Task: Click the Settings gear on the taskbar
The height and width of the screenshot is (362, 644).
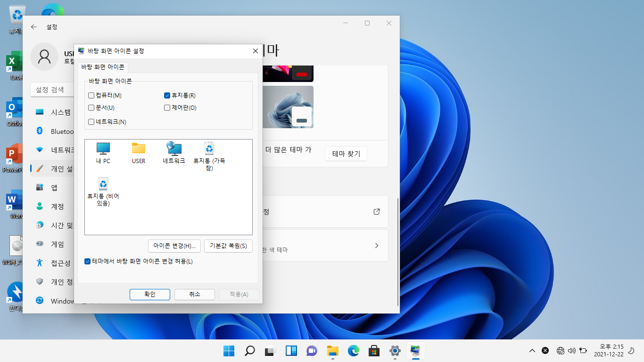Action: [x=395, y=351]
